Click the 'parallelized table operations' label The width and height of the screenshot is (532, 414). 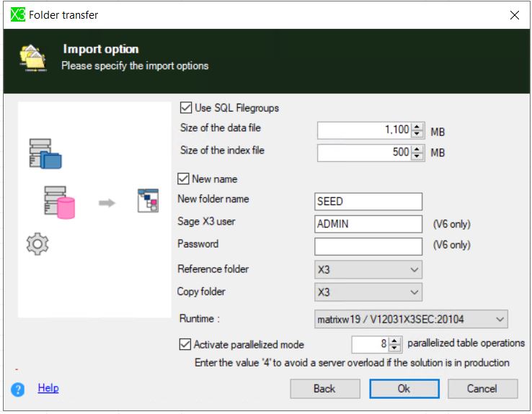pos(466,343)
